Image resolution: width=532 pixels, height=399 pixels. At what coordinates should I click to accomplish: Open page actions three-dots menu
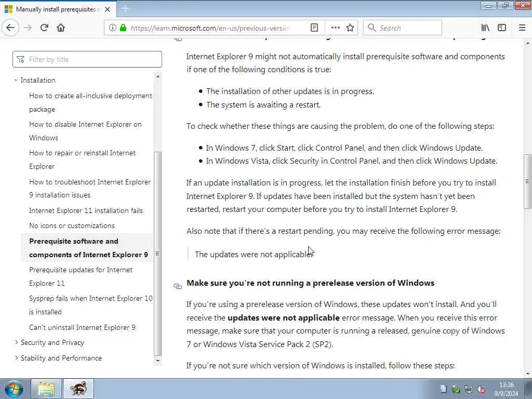(x=335, y=28)
